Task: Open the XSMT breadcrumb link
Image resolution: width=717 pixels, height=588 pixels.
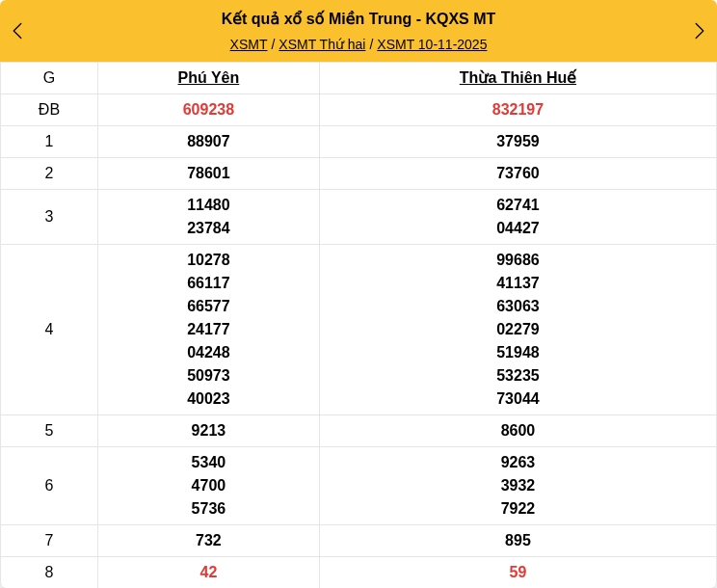Action: [x=248, y=44]
